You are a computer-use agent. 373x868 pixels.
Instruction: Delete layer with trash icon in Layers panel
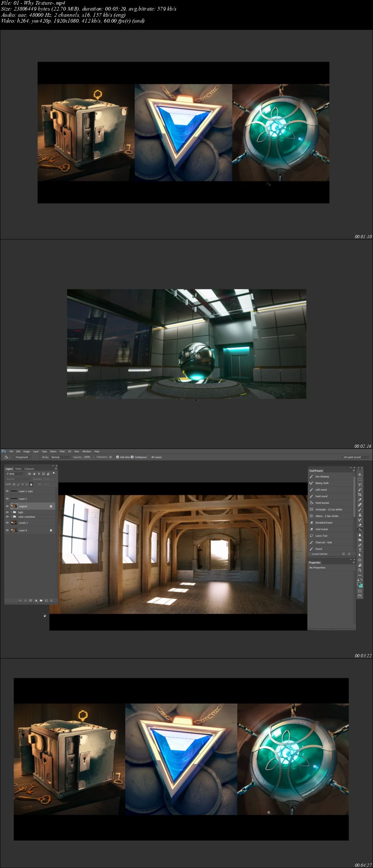[x=51, y=601]
